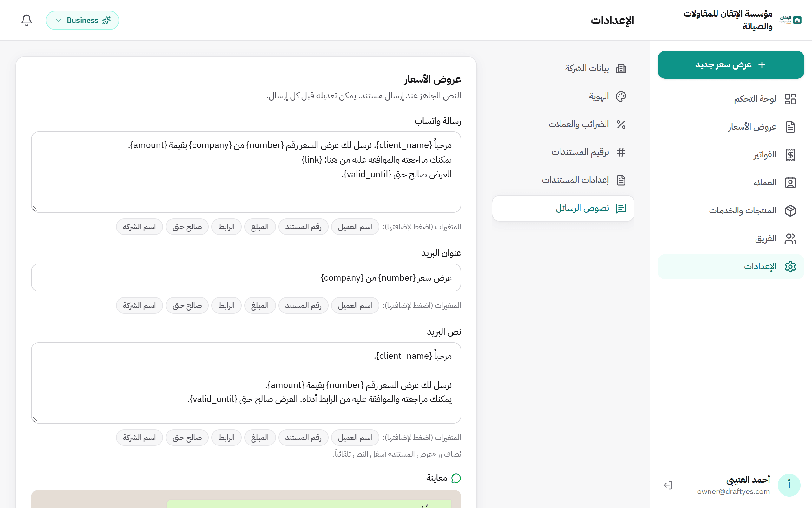812x508 pixels.
Task: Open the clients icon العملاء
Action: click(x=790, y=183)
